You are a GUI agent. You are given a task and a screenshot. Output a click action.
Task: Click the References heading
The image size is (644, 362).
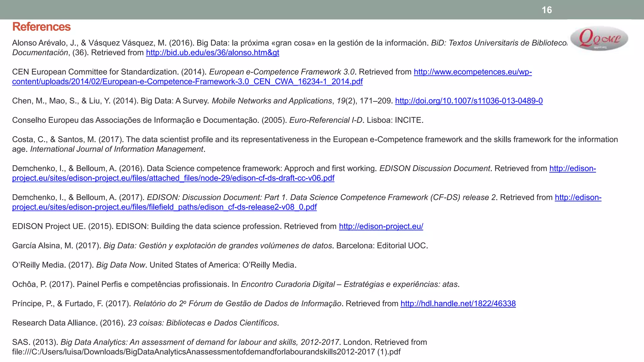[x=42, y=27]
